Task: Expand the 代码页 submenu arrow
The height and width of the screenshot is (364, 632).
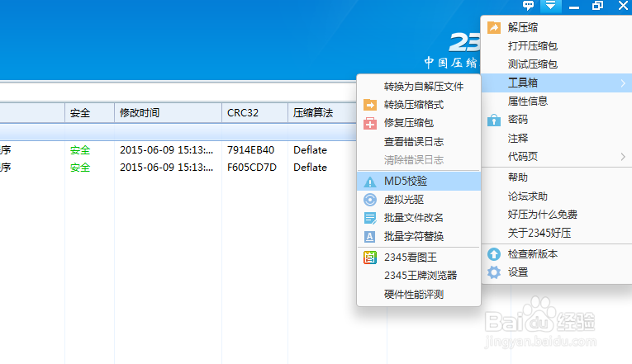Action: coord(623,157)
